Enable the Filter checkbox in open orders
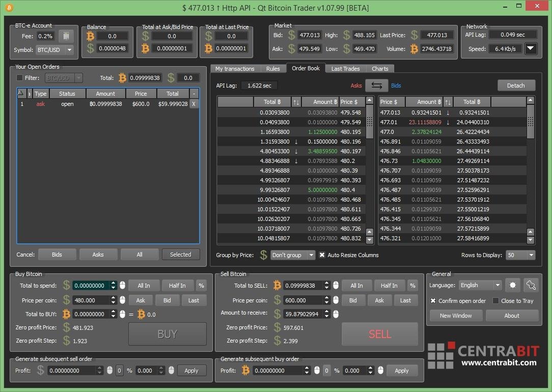 point(20,78)
